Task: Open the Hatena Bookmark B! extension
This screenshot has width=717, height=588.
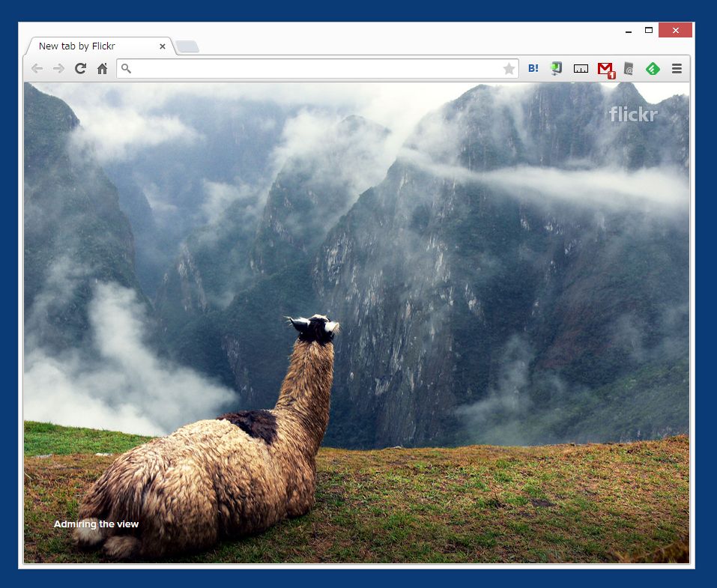Action: click(533, 69)
